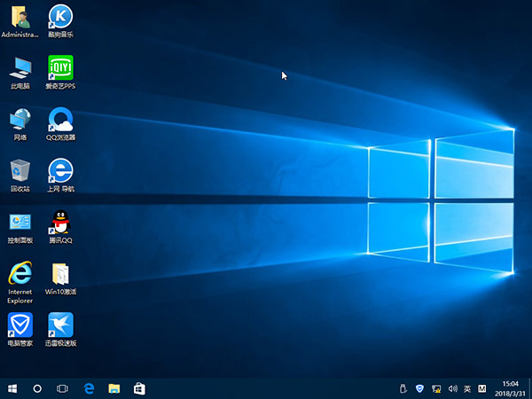Open 此电脑 from the desktop

pos(20,67)
